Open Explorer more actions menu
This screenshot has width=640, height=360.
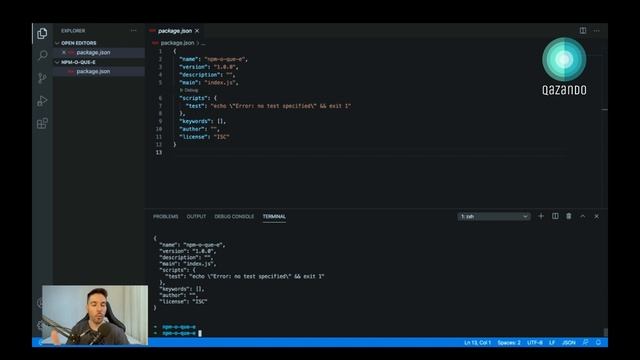[133, 31]
